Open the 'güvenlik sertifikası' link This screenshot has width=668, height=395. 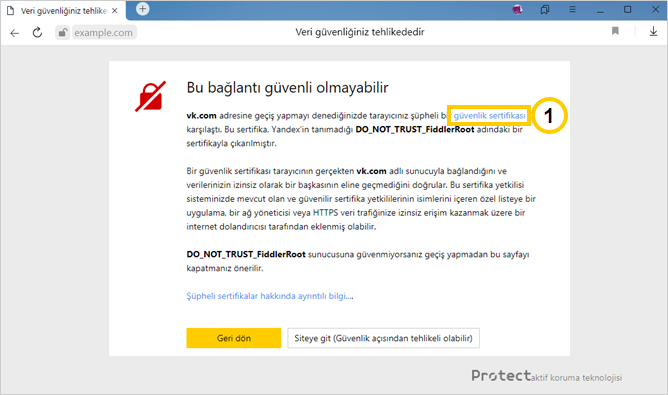pyautogui.click(x=489, y=115)
